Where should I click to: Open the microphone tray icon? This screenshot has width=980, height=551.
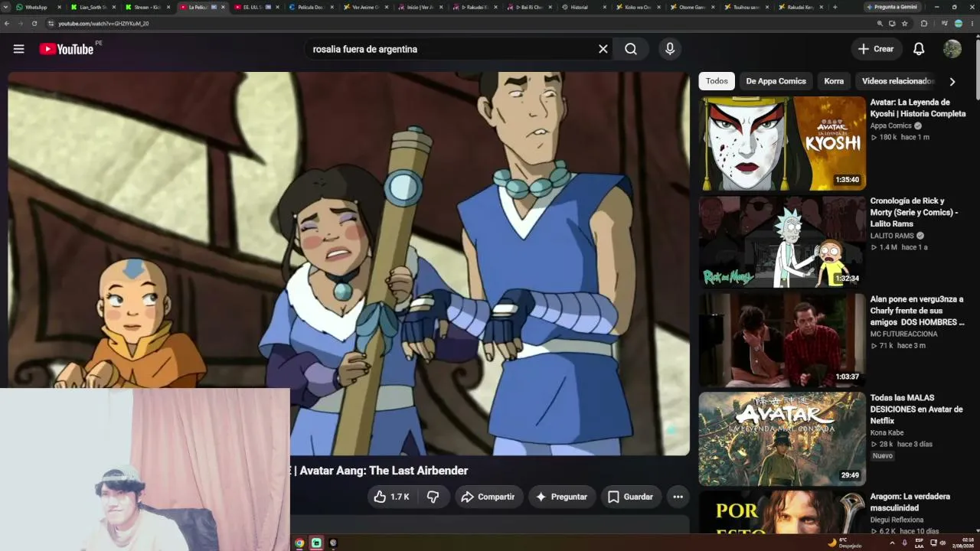905,543
